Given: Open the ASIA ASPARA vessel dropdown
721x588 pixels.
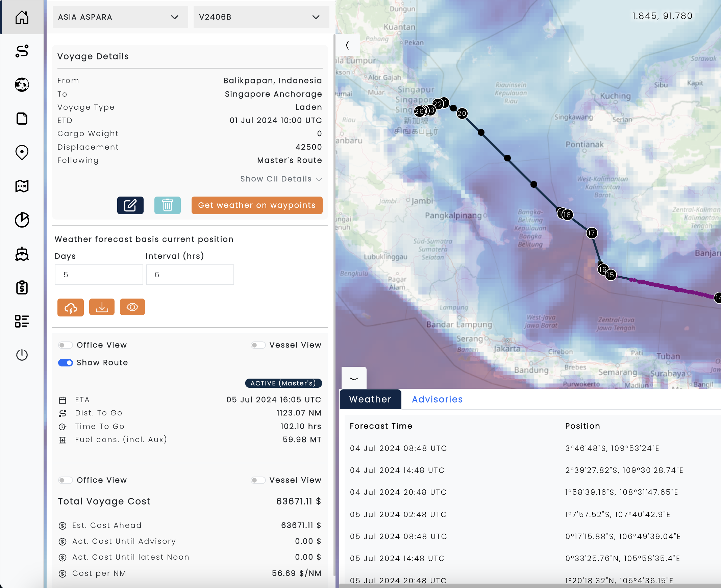Looking at the screenshot, I should (120, 17).
